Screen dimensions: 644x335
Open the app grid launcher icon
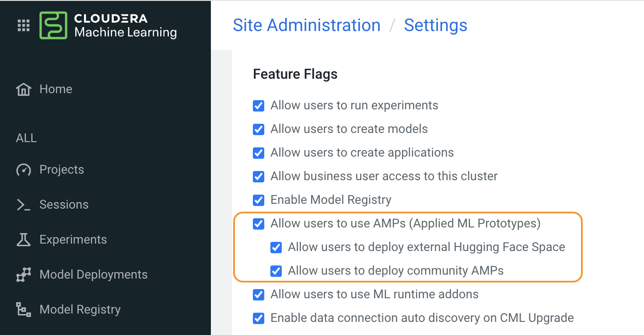coord(23,25)
